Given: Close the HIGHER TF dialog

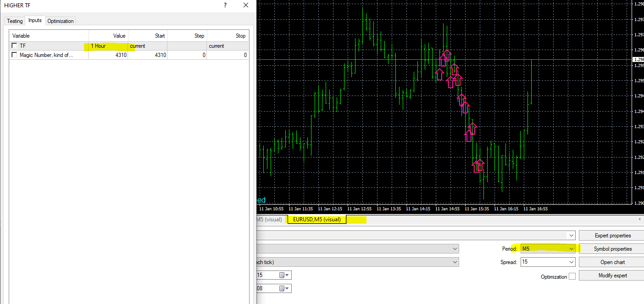Looking at the screenshot, I should (x=246, y=5).
